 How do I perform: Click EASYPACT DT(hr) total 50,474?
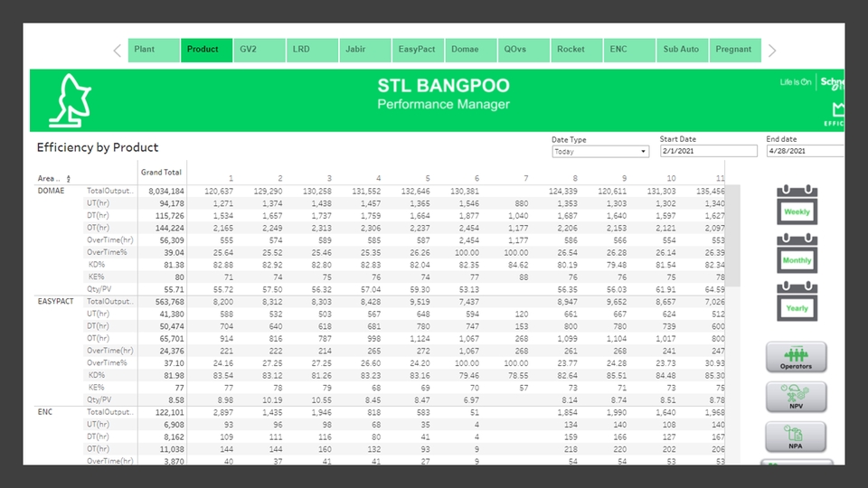click(x=172, y=326)
